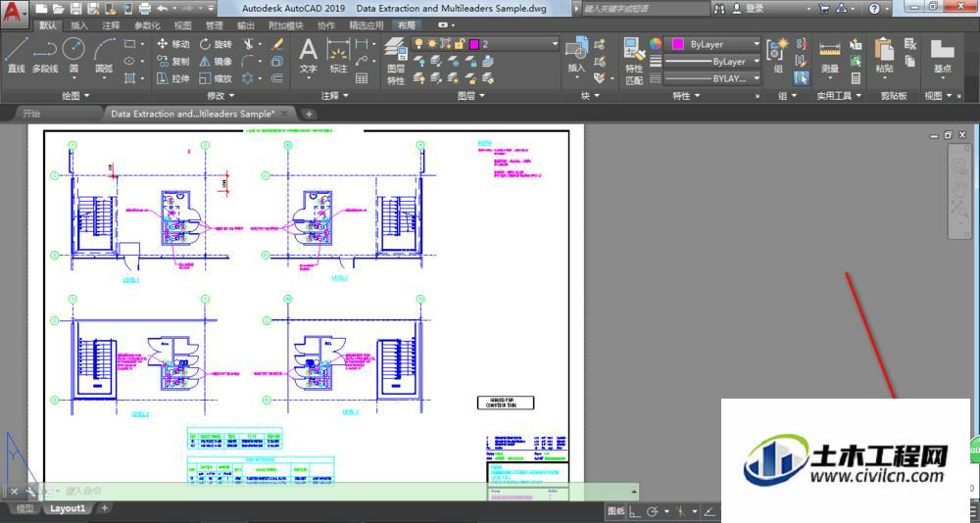The image size is (980, 523).
Task: Open the View (视图) ribbon tab
Action: (x=182, y=25)
